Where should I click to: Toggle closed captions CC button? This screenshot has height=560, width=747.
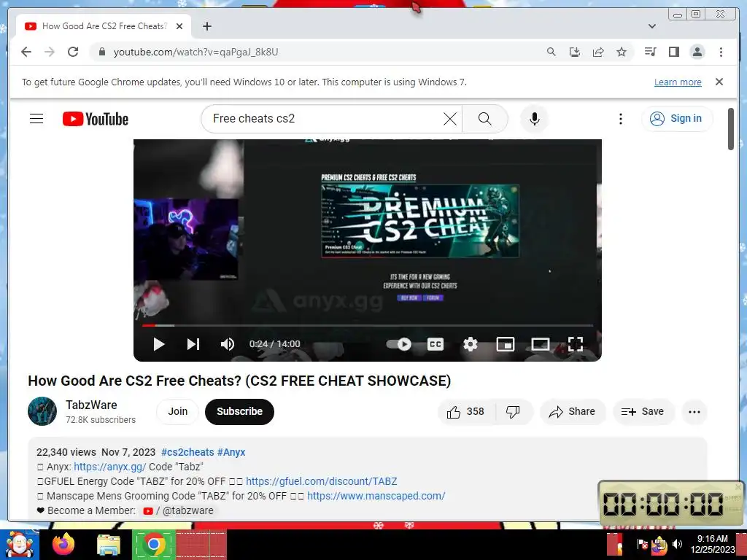(x=435, y=344)
